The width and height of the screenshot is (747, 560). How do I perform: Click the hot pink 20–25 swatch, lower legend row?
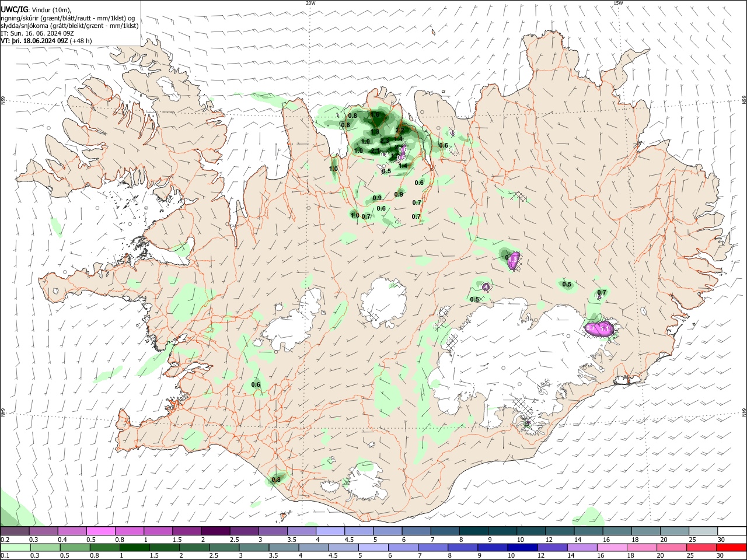(672, 548)
